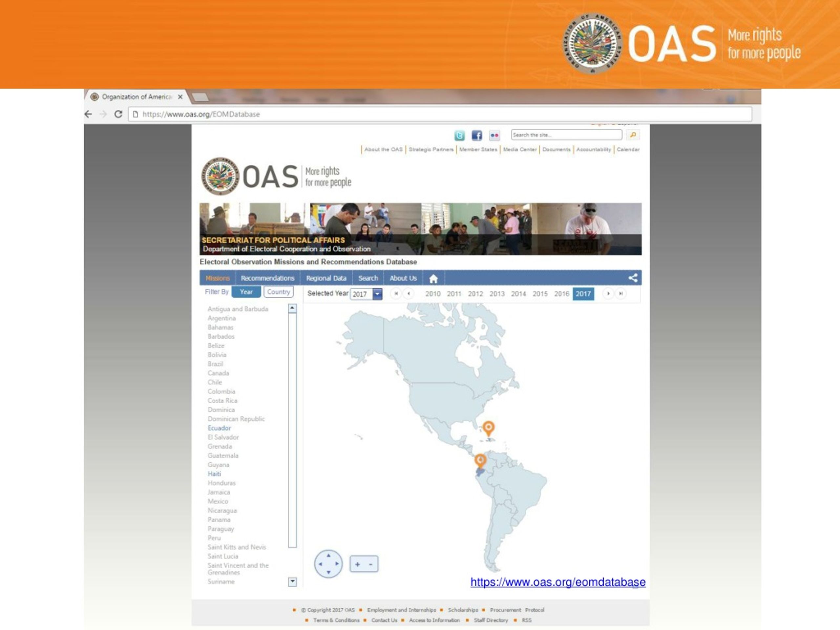Close the Organization of American browser tab
The height and width of the screenshot is (630, 840).
(180, 97)
